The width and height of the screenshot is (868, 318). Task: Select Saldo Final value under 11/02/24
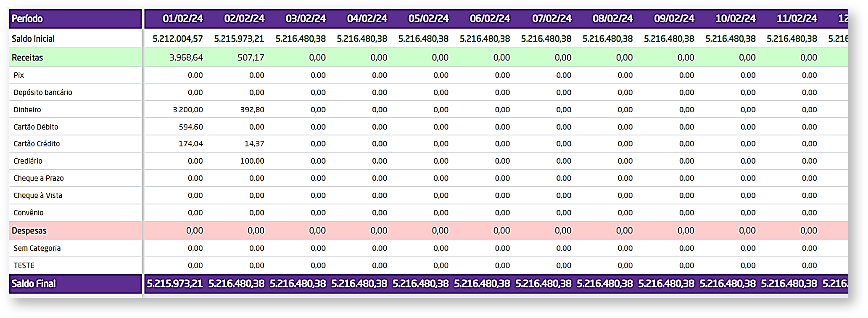(789, 284)
